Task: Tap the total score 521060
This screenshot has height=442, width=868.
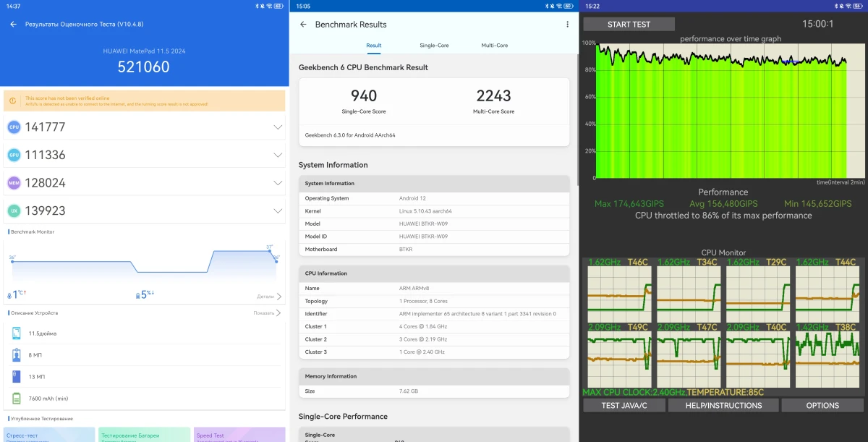Action: point(144,67)
